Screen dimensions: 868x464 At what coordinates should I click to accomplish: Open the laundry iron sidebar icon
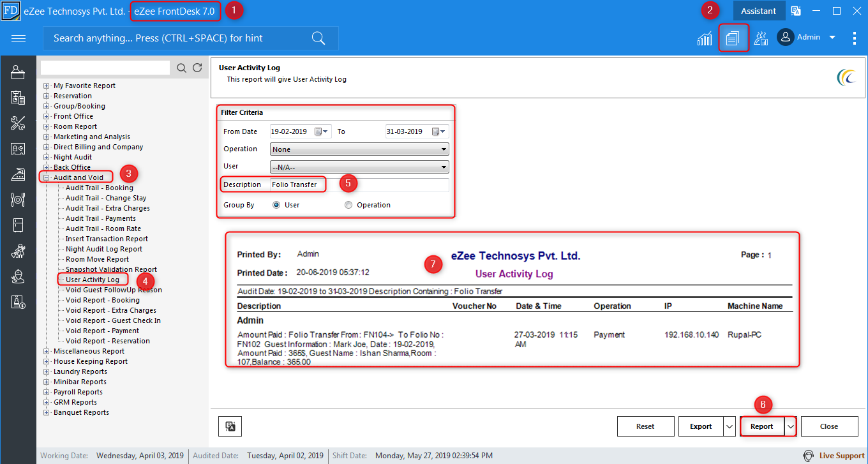tap(18, 174)
